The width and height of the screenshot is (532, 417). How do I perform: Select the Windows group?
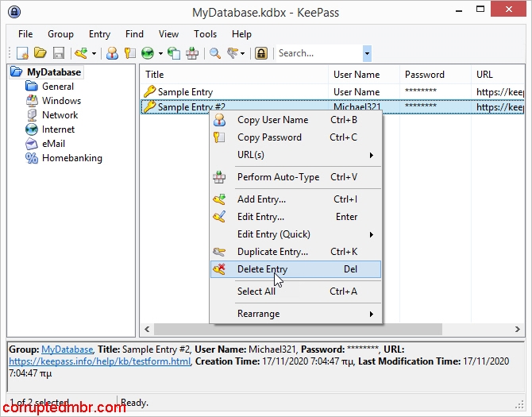pos(61,100)
